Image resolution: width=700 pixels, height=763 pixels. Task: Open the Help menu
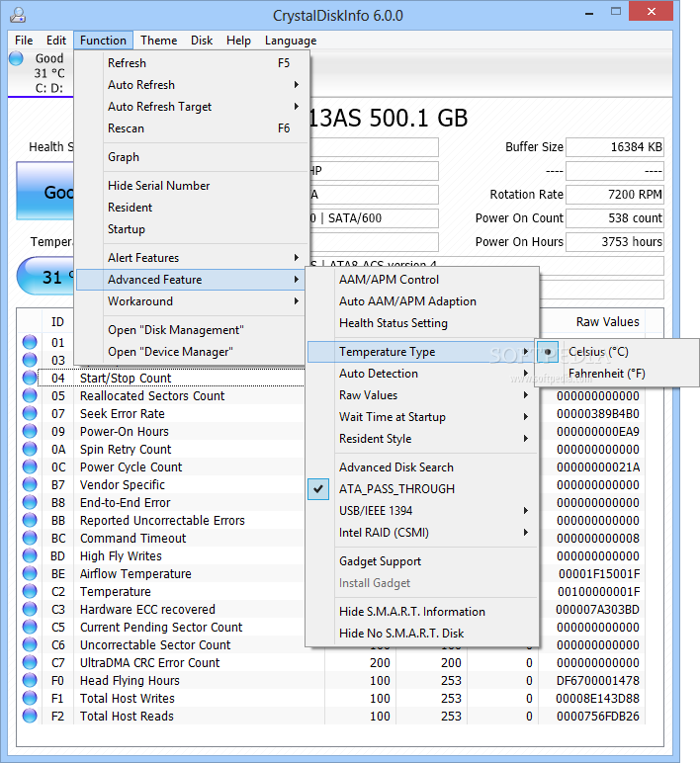(238, 41)
